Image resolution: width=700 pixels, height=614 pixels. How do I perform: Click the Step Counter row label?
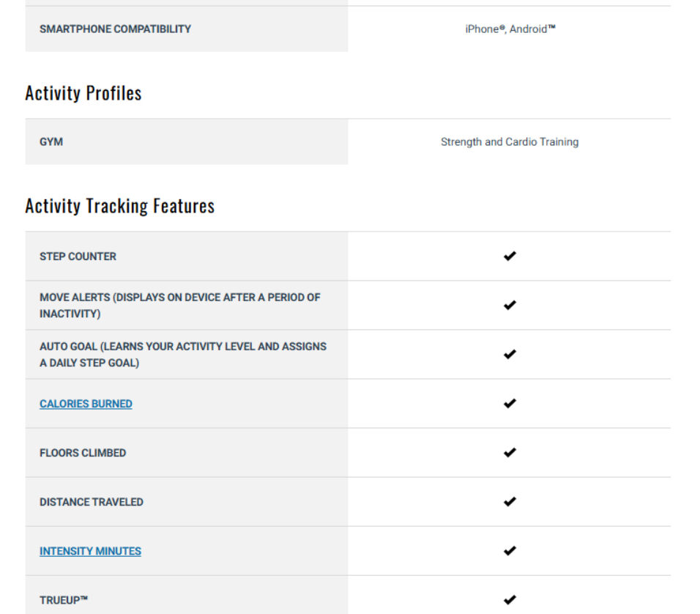pos(78,256)
